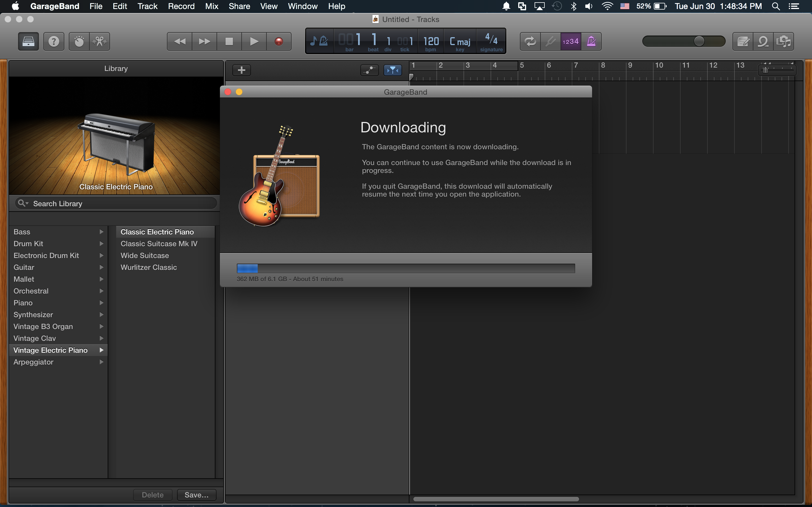Open the Apple Loops browser icon
The height and width of the screenshot is (507, 812).
click(763, 42)
